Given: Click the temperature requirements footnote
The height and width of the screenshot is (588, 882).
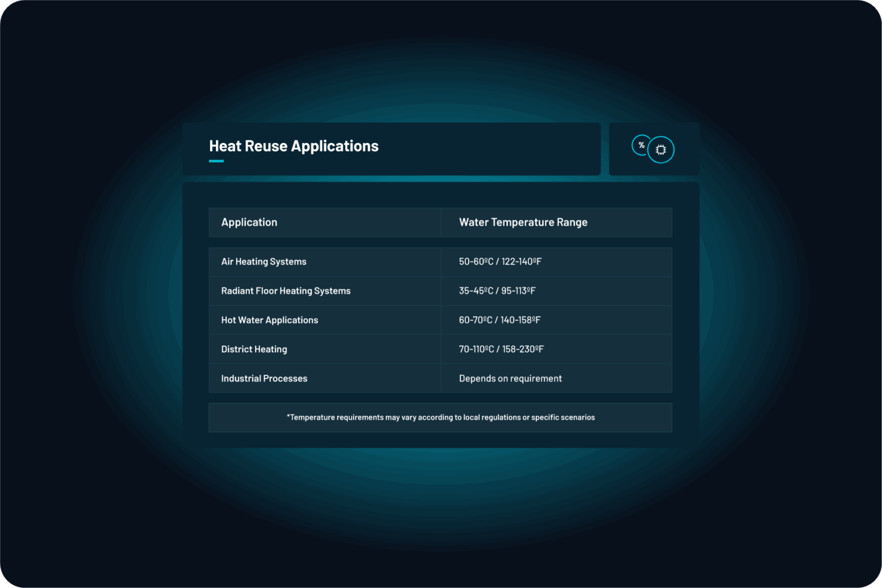Looking at the screenshot, I should (440, 417).
